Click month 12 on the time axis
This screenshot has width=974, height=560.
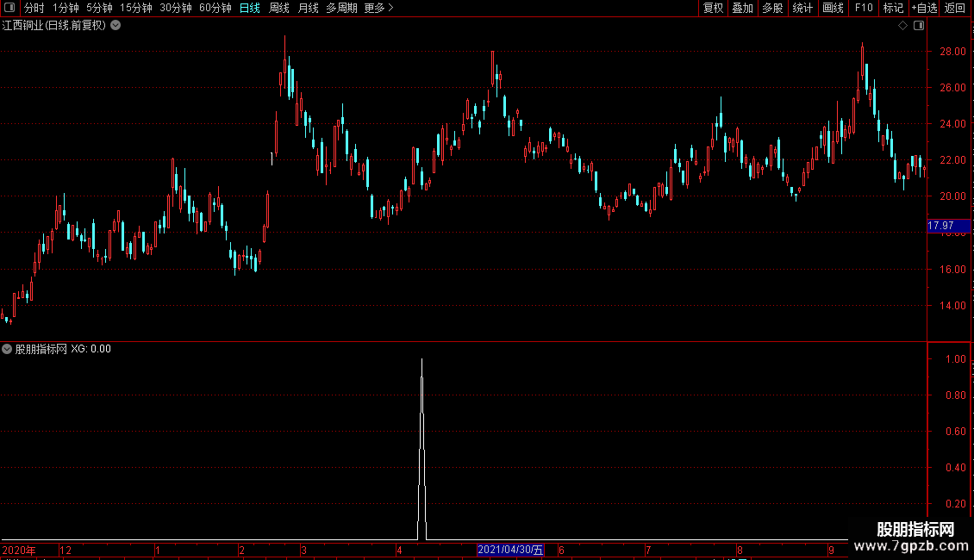pos(66,551)
